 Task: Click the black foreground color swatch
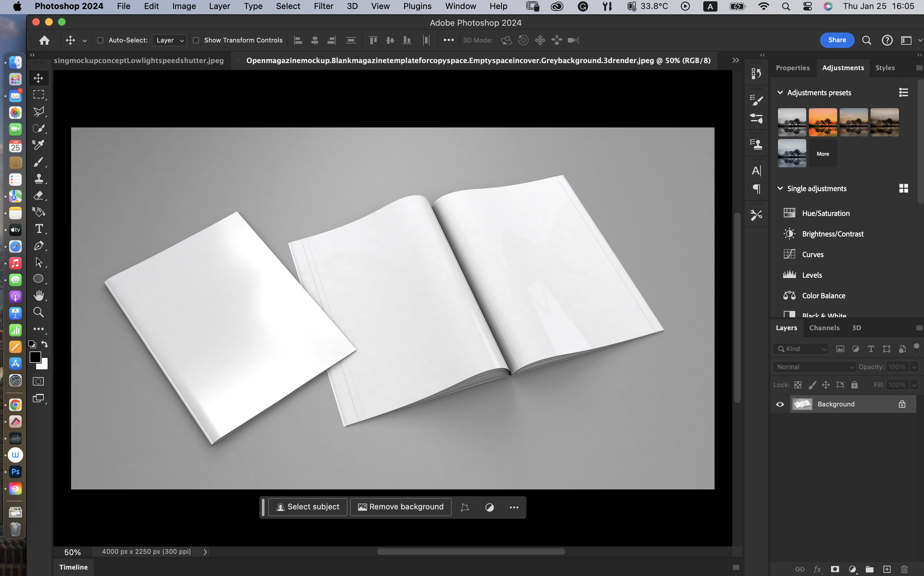[x=35, y=357]
